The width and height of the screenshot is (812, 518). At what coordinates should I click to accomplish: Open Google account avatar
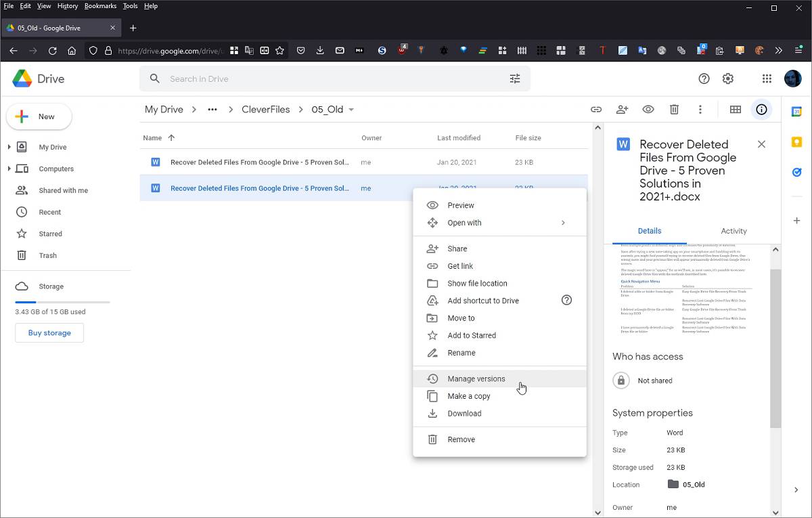[x=793, y=79]
